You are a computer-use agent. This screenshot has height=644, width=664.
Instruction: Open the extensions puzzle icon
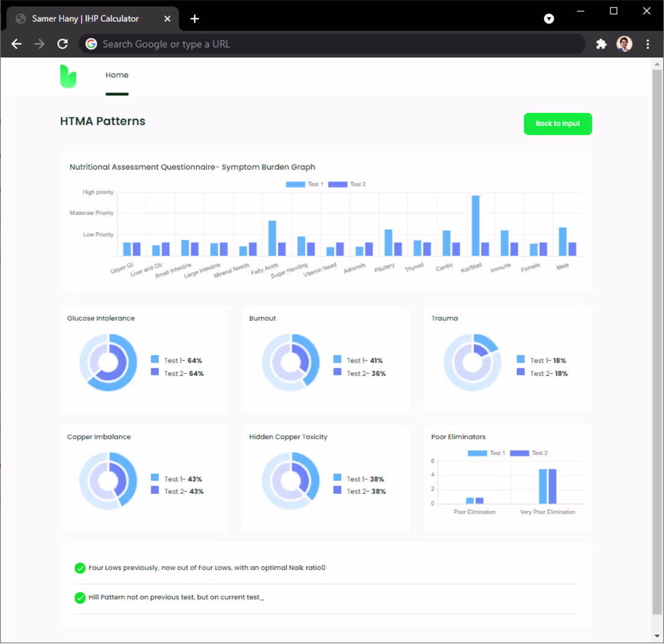click(x=601, y=43)
